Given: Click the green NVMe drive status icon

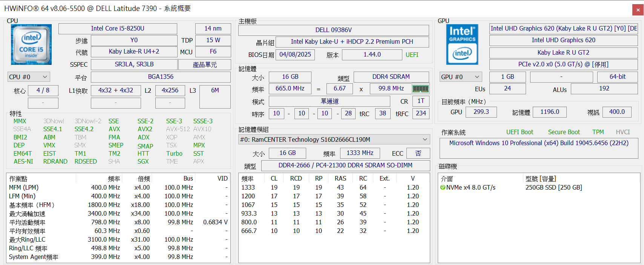Looking at the screenshot, I should click(443, 187).
